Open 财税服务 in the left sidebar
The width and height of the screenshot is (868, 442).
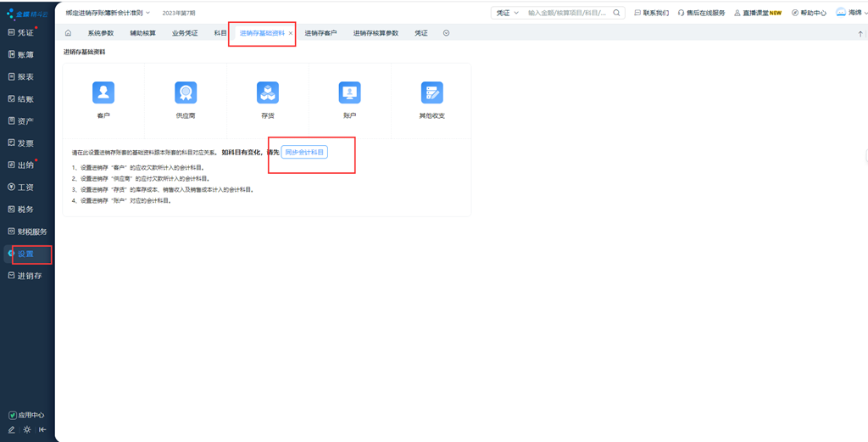[x=28, y=232]
